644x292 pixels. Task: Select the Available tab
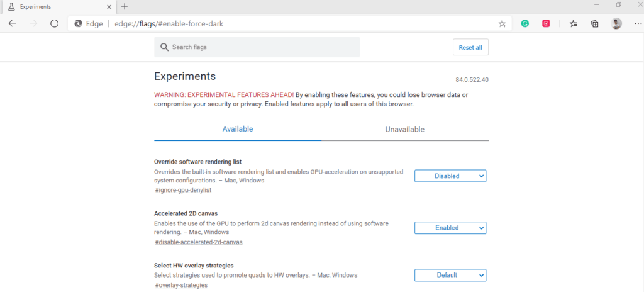pos(237,129)
